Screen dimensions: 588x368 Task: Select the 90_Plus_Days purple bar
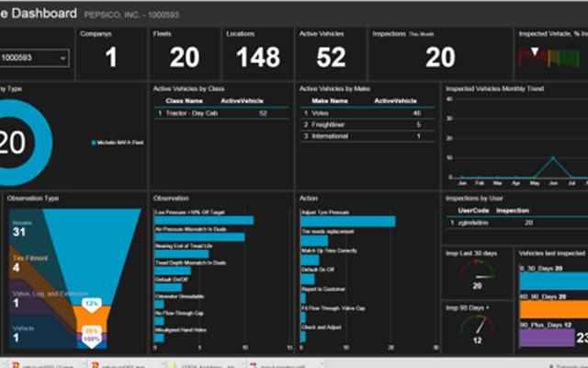548,338
